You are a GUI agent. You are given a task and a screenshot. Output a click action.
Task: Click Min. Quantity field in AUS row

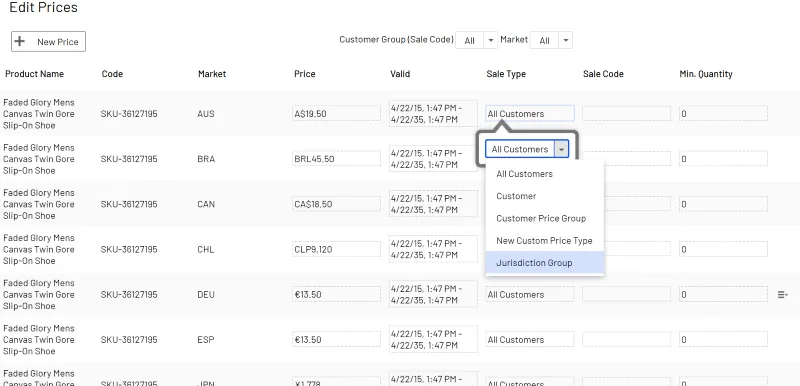point(723,114)
